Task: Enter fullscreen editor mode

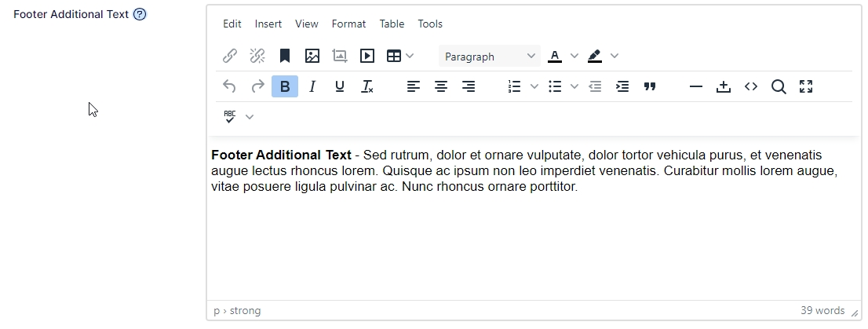Action: tap(806, 87)
